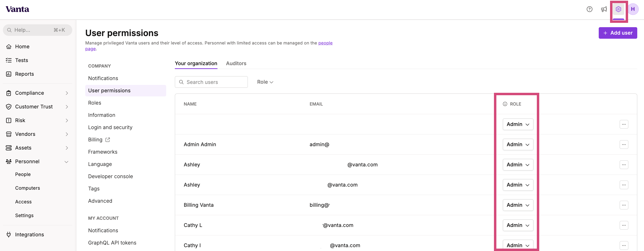This screenshot has width=644, height=251.
Task: Open Information settings page
Action: tap(101, 115)
